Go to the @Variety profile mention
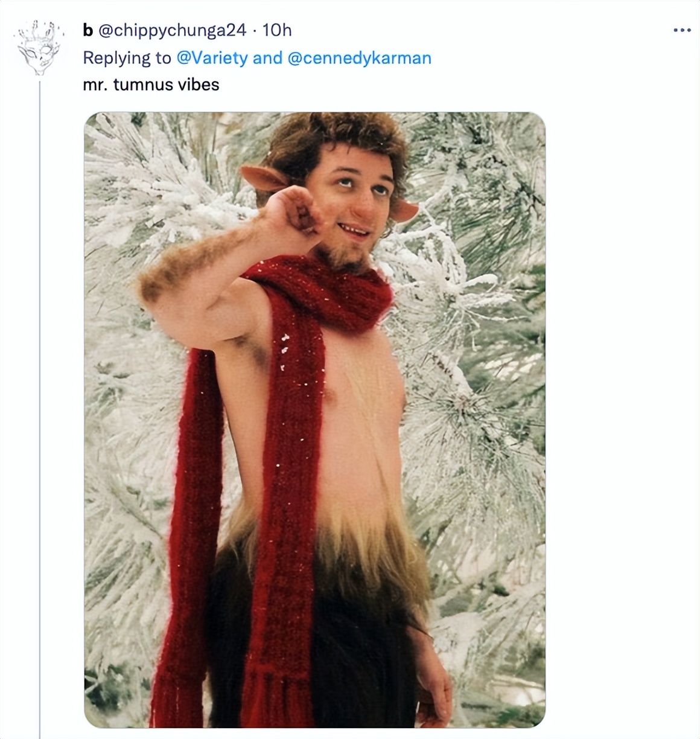The image size is (700, 739). click(x=212, y=58)
